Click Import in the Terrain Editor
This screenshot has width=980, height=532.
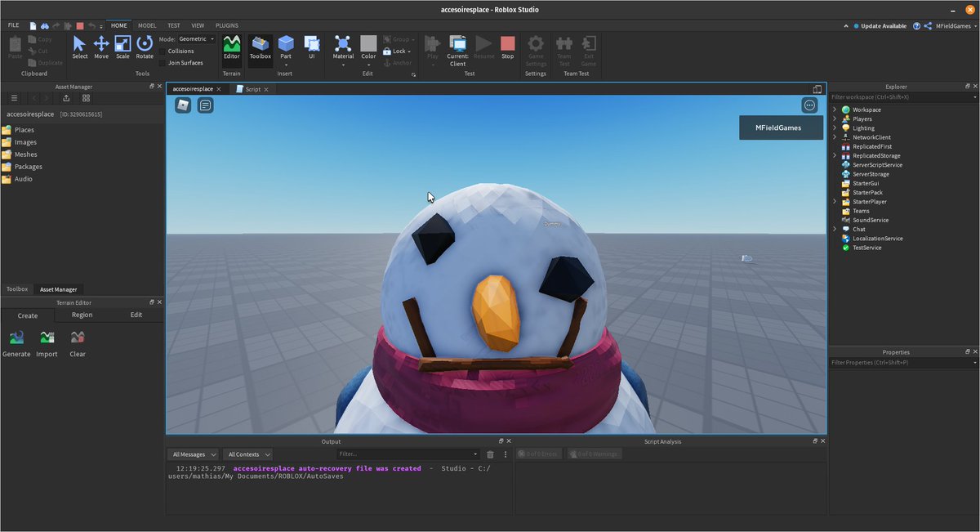coord(47,344)
